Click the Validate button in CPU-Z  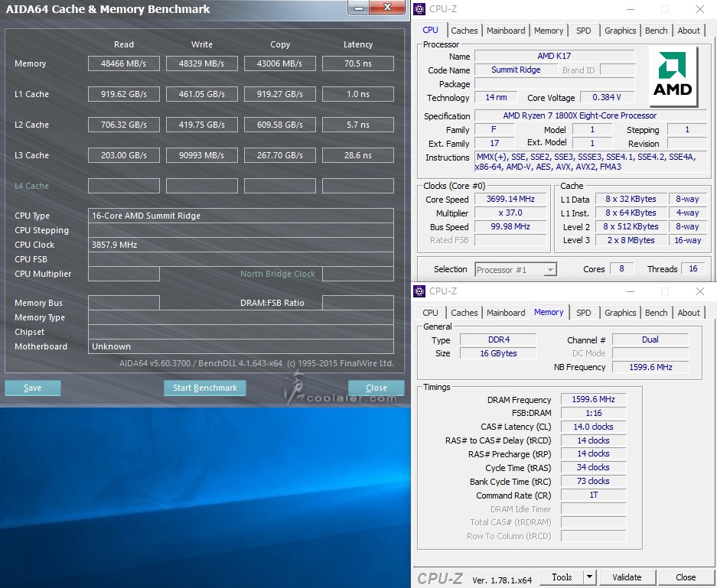pos(627,577)
